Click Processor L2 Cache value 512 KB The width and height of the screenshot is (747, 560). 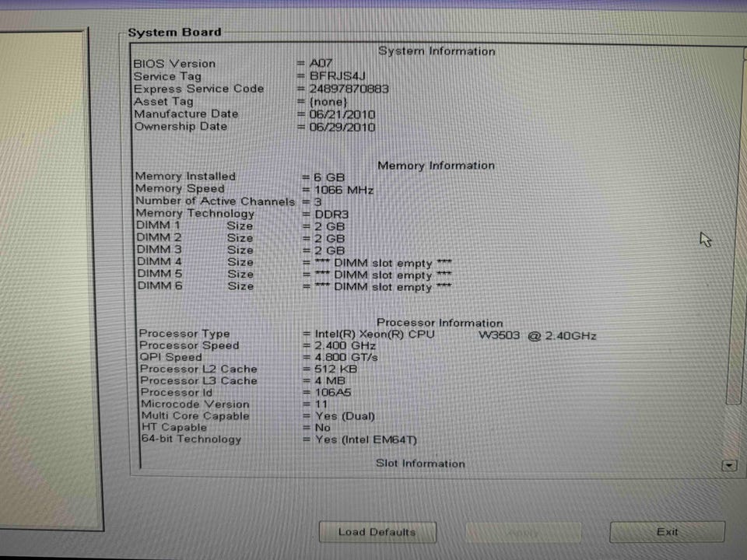pos(336,369)
